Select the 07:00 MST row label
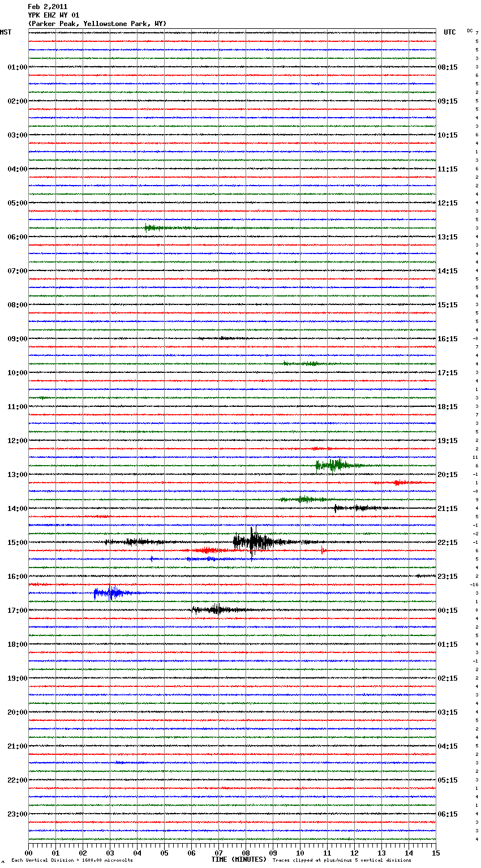481x868 pixels. (x=18, y=271)
